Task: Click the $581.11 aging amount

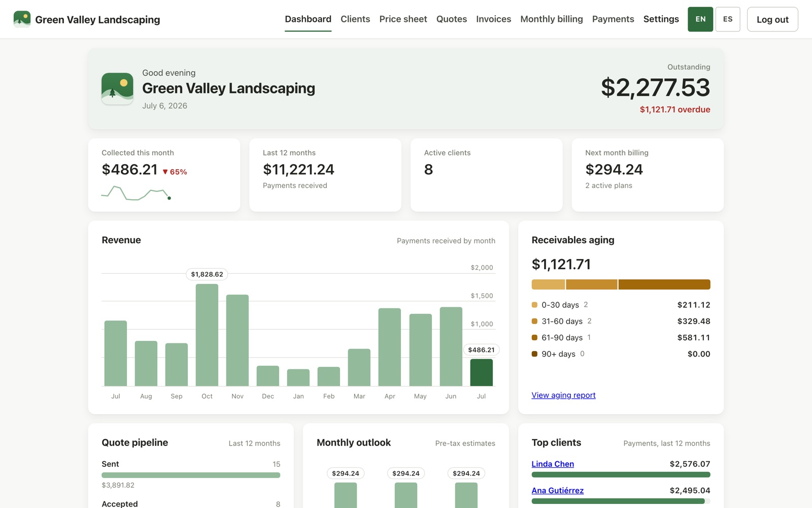Action: (x=694, y=337)
